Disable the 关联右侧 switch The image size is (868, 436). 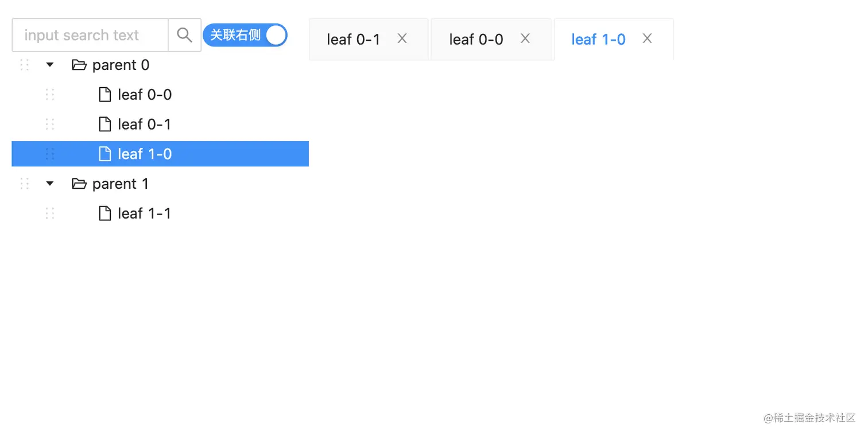[x=245, y=35]
